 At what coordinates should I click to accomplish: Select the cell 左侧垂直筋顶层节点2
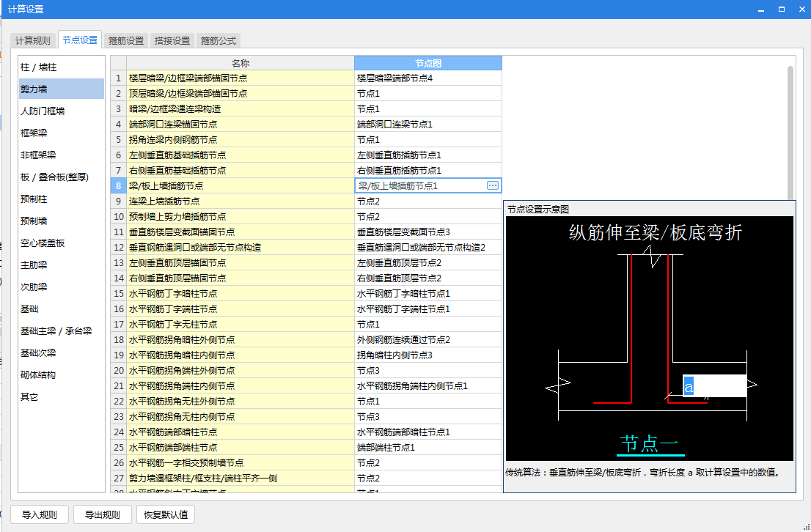(428, 262)
